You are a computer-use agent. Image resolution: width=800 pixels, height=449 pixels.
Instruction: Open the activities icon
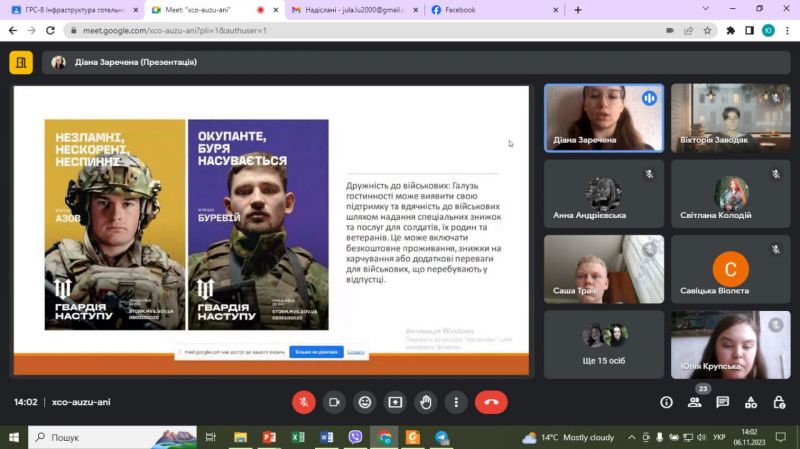751,402
